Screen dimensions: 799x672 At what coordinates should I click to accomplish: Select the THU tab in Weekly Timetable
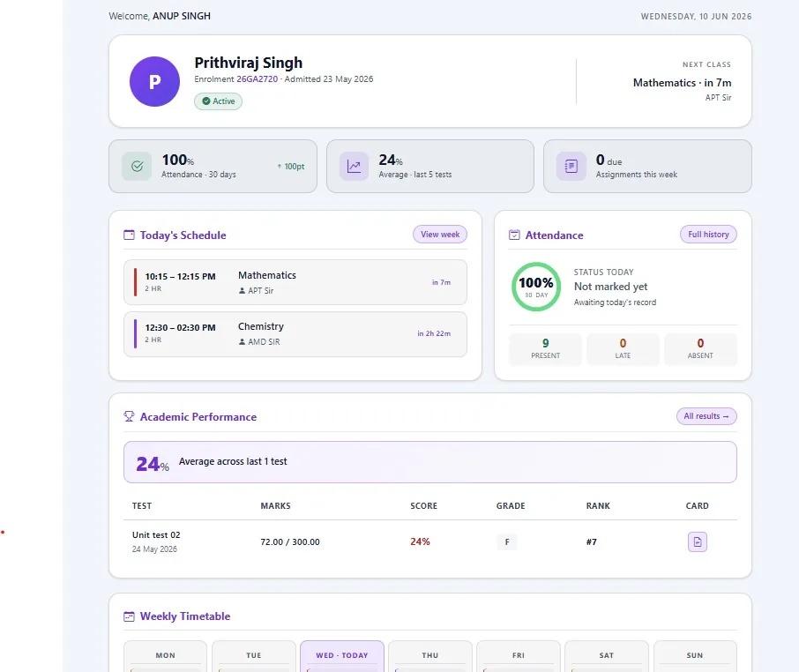pos(430,656)
